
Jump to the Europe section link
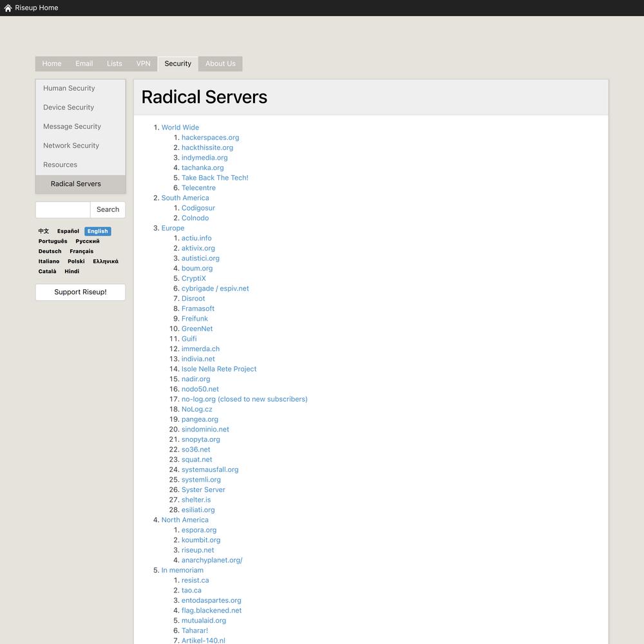coord(173,228)
